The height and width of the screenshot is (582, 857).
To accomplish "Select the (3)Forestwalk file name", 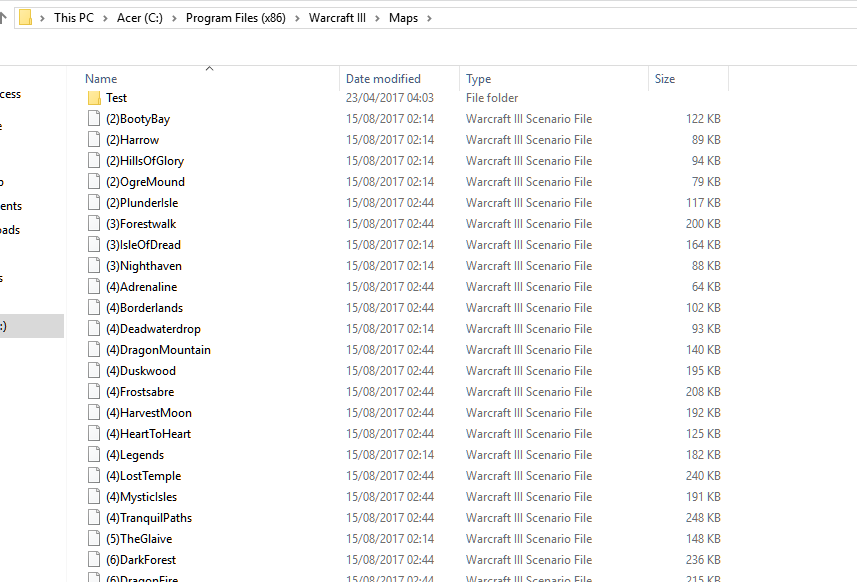I will (x=141, y=224).
